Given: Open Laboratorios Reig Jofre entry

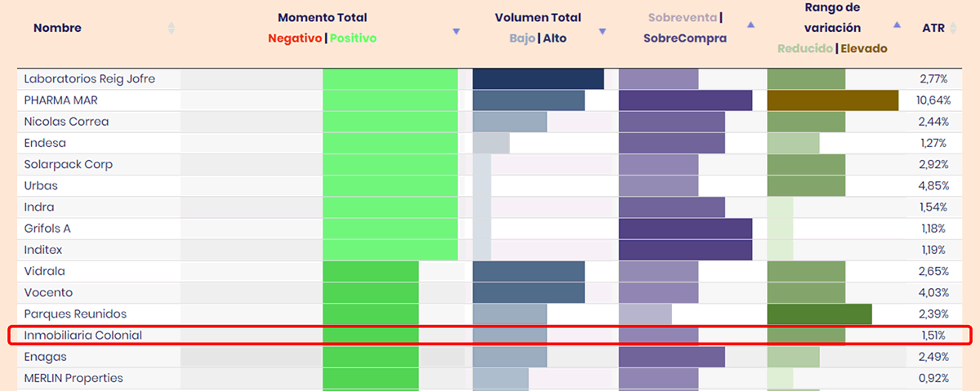Looking at the screenshot, I should [90, 79].
